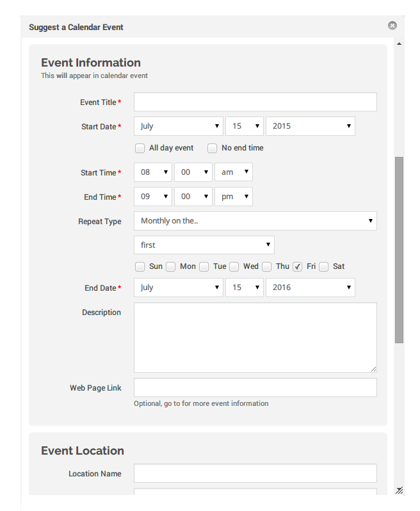This screenshot has height=511, width=420.
Task: Click the Web Page Link field
Action: [x=255, y=387]
